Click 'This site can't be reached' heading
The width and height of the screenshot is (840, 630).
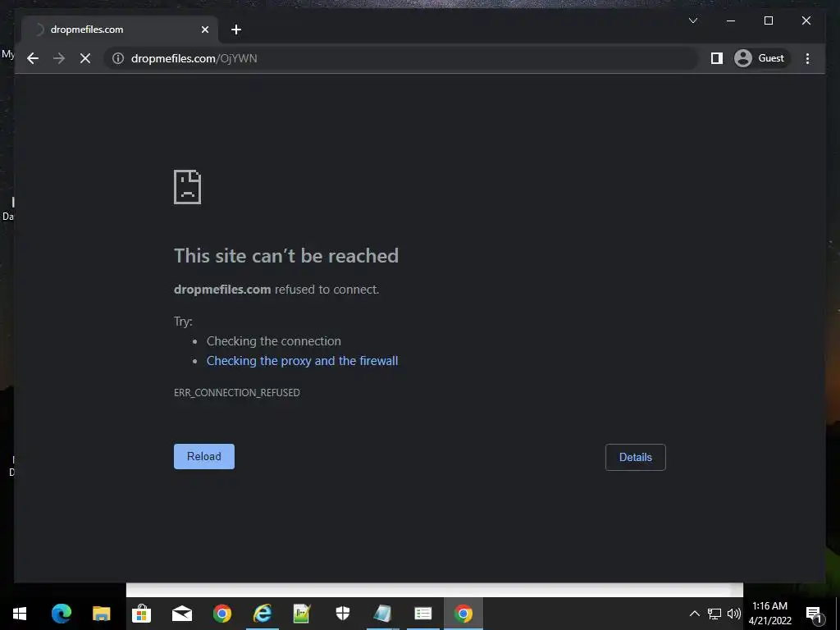pos(286,256)
